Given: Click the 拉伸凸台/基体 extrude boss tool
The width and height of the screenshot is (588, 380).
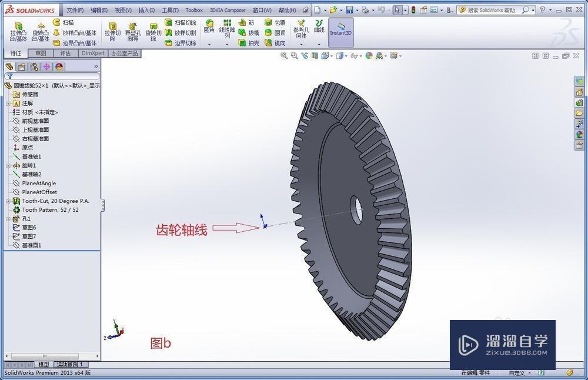Looking at the screenshot, I should pos(18,32).
